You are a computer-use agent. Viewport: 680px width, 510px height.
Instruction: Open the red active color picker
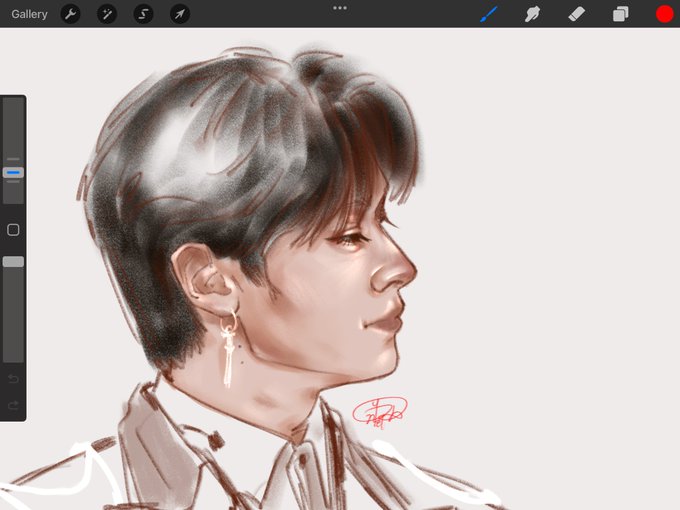click(x=664, y=14)
